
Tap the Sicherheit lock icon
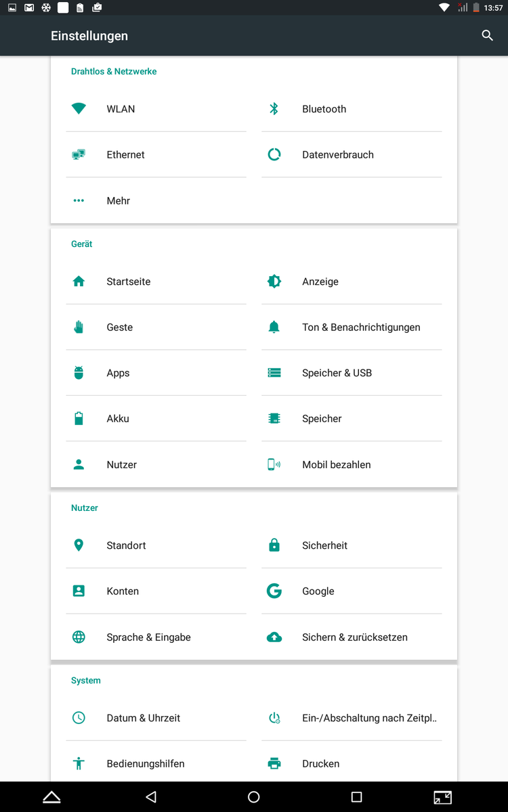(274, 545)
